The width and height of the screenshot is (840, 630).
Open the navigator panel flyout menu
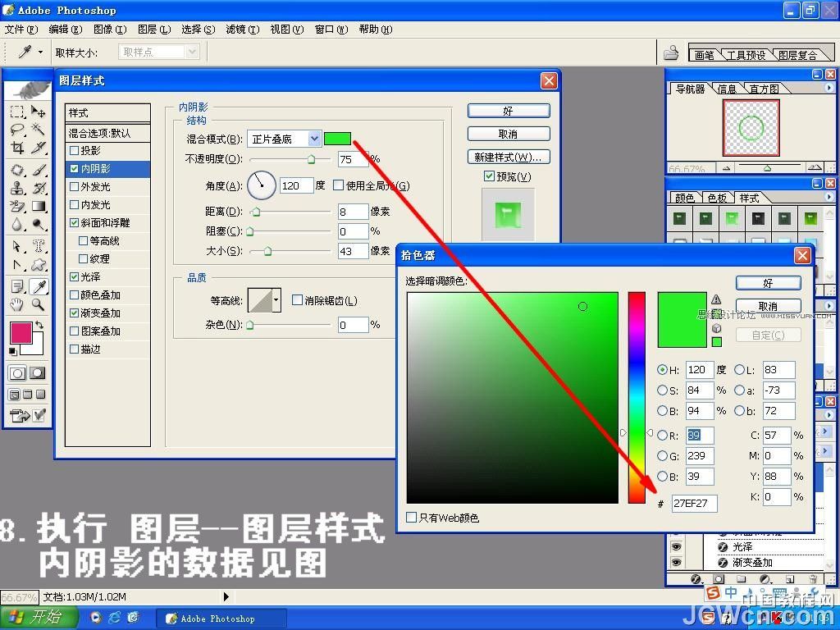[829, 87]
